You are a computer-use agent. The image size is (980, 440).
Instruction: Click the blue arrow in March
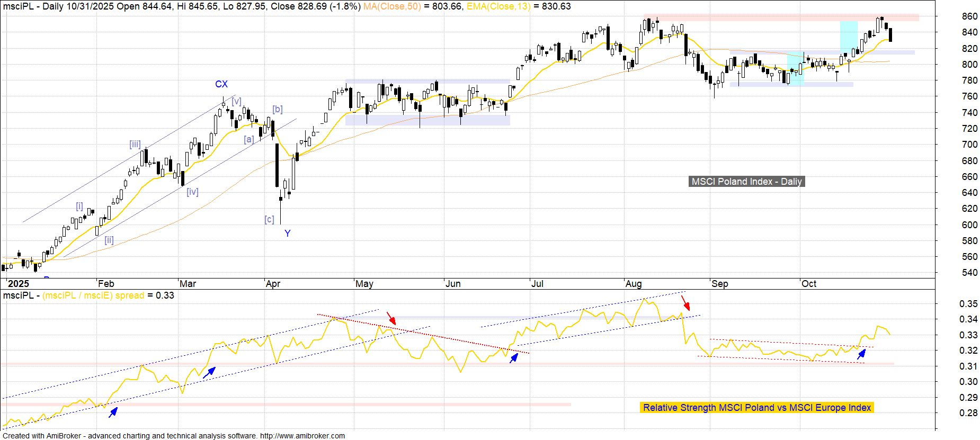pos(209,372)
